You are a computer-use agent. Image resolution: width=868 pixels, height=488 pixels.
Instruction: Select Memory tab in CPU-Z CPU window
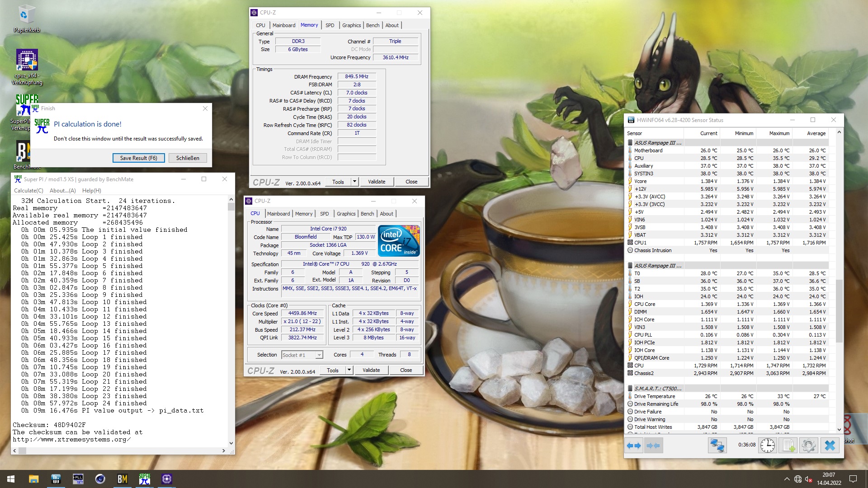tap(304, 214)
